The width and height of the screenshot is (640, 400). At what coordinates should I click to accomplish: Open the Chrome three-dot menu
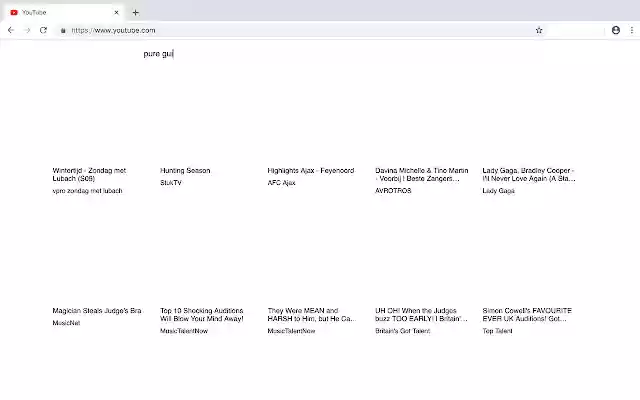pos(632,30)
